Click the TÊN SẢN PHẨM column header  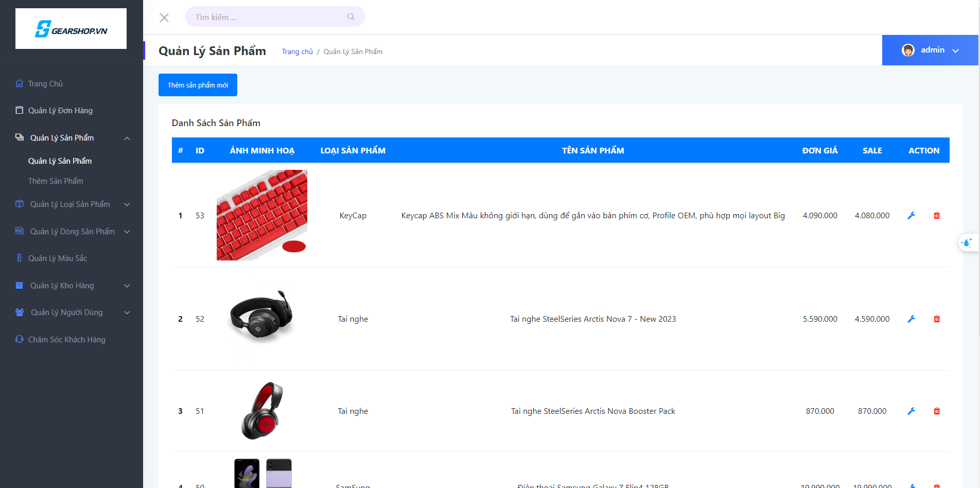coord(593,150)
